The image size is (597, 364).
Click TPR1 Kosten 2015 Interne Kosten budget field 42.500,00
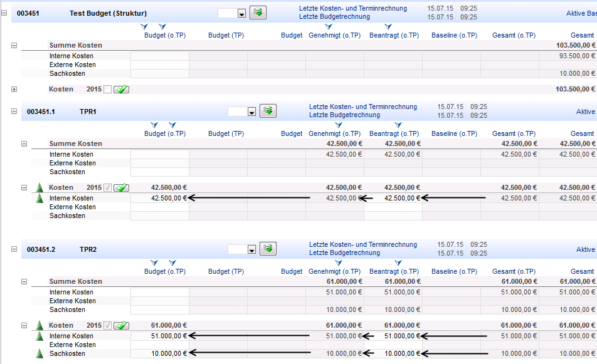point(160,198)
